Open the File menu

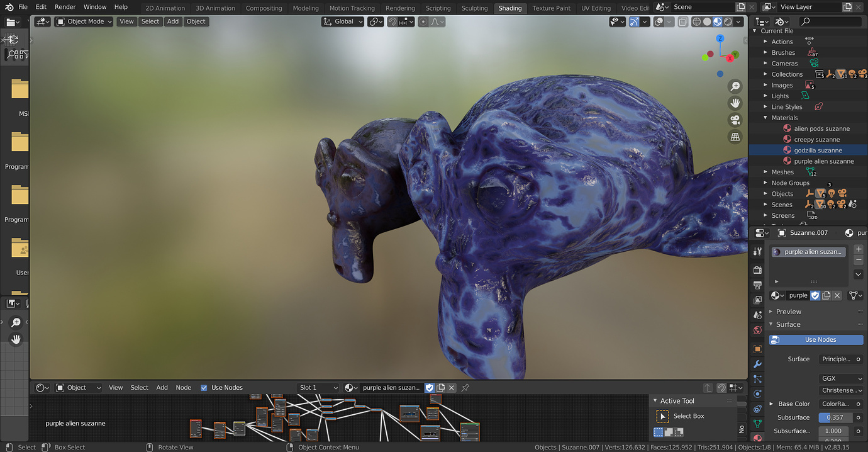point(23,7)
